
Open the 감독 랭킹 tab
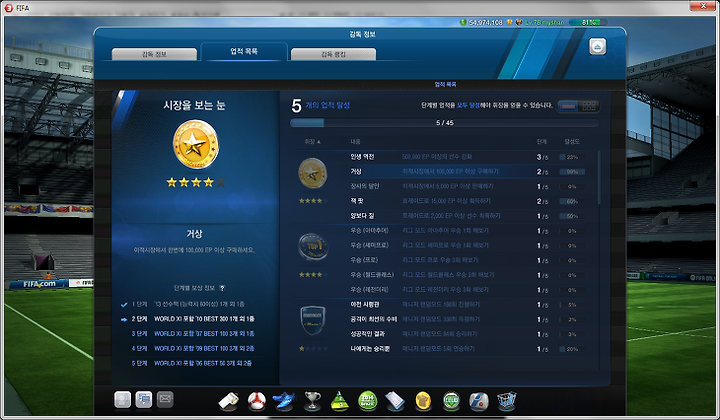pos(333,54)
